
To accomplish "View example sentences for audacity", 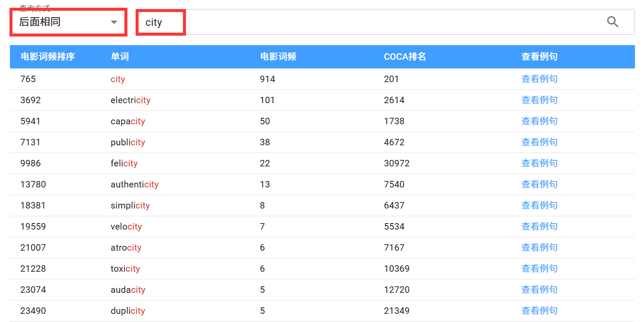I will (x=539, y=290).
